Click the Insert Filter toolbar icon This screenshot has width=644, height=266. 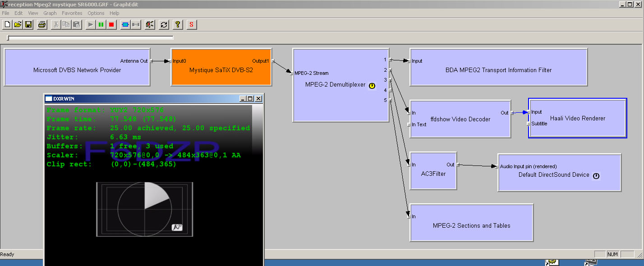(125, 24)
